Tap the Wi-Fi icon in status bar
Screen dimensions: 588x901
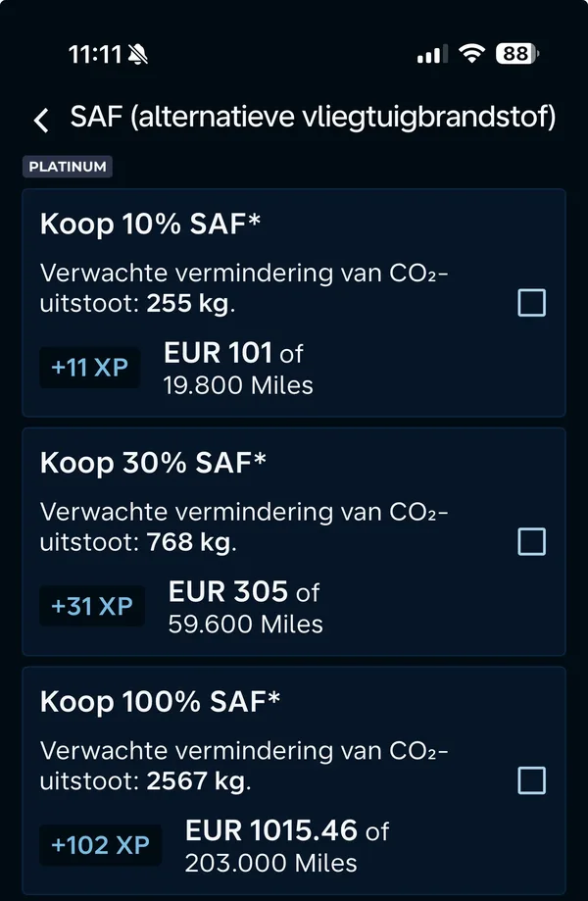tap(472, 53)
